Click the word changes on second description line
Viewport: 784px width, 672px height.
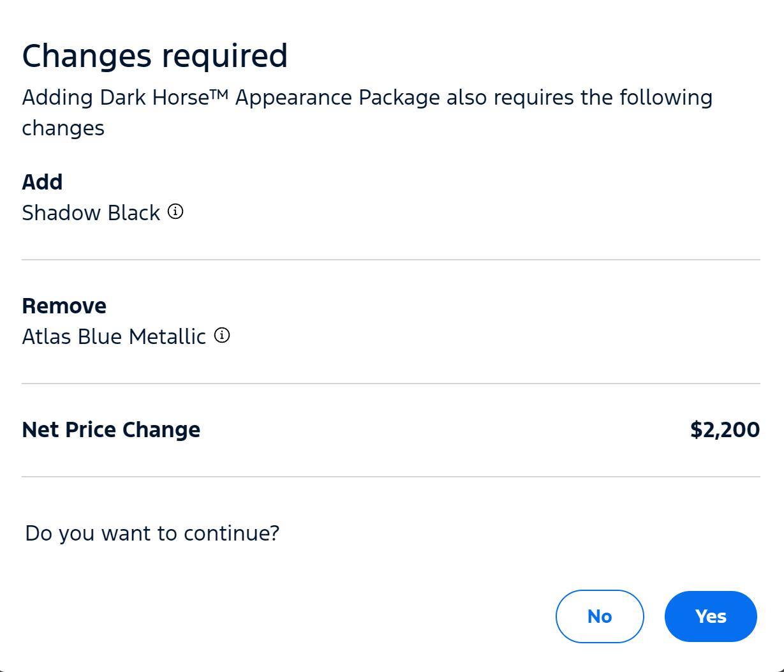(x=63, y=128)
